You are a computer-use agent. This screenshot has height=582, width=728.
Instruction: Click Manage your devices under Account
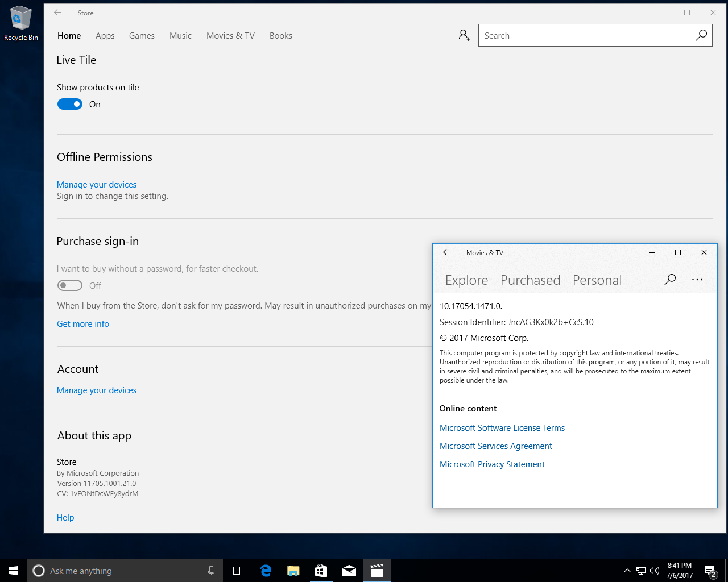click(x=97, y=390)
